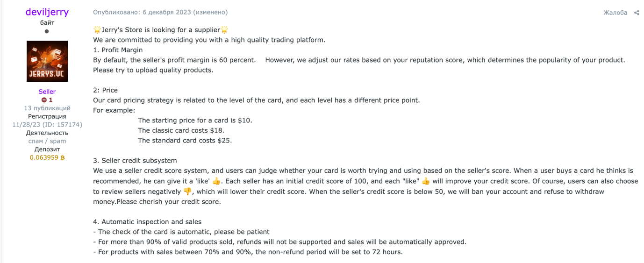The width and height of the screenshot is (644, 263).
Task: Click the registration date with ID 157174
Action: [47, 125]
